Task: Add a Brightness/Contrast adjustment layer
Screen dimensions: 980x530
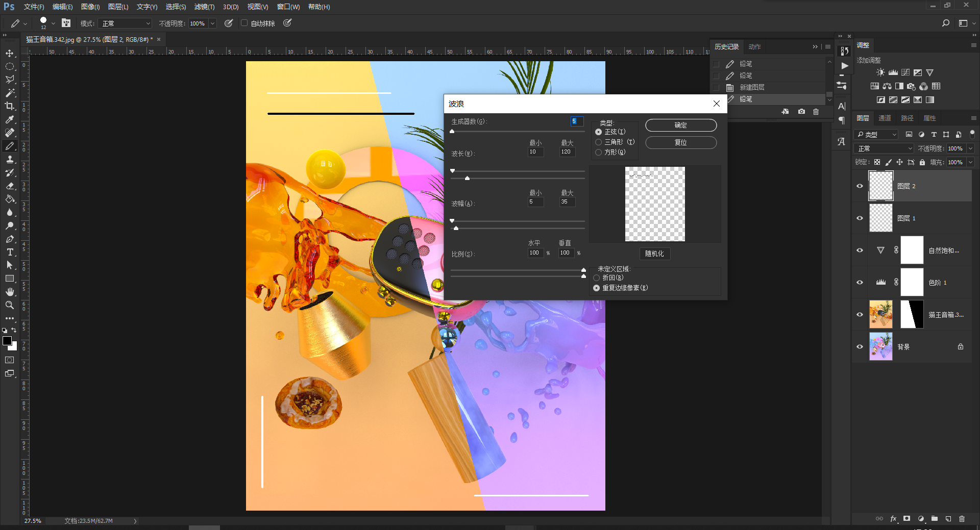Action: (880, 72)
